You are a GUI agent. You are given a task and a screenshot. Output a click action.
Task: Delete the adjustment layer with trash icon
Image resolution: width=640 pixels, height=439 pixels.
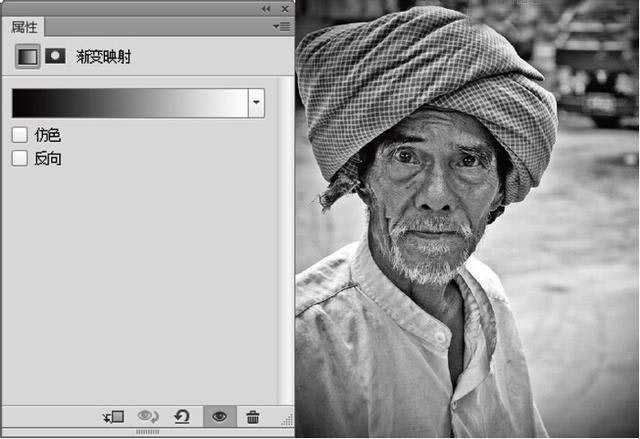[x=253, y=416]
